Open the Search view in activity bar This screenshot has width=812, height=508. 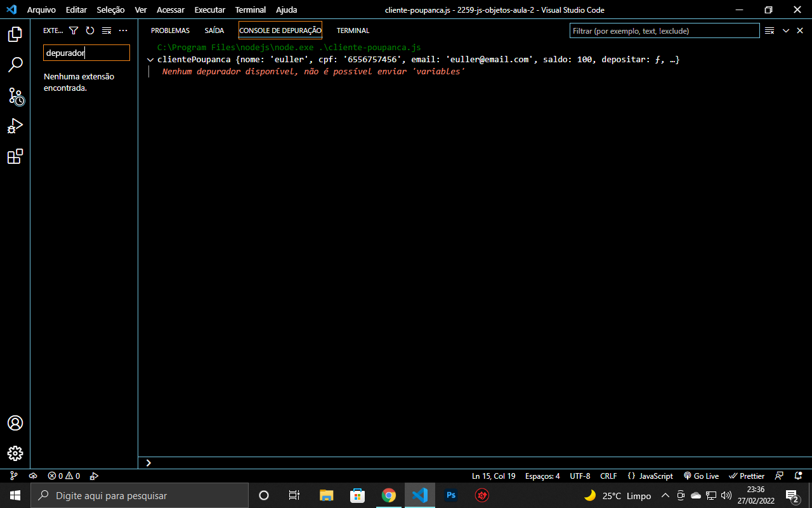[x=15, y=65]
